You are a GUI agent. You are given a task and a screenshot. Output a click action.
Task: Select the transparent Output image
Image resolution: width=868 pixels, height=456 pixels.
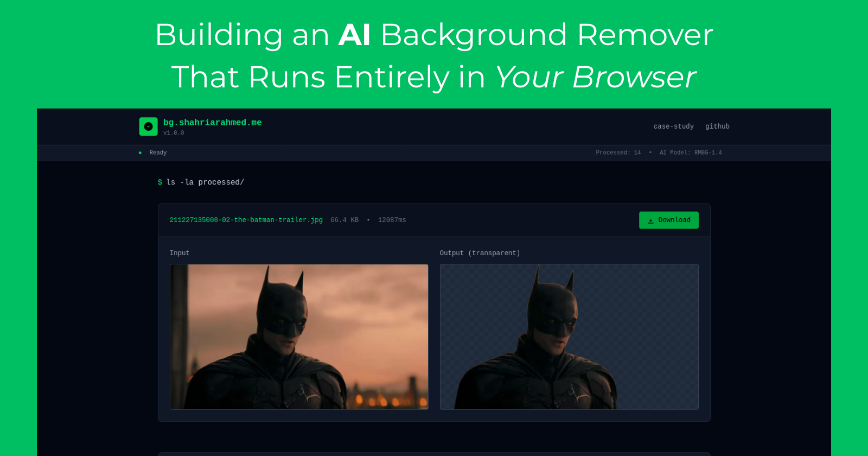click(569, 337)
